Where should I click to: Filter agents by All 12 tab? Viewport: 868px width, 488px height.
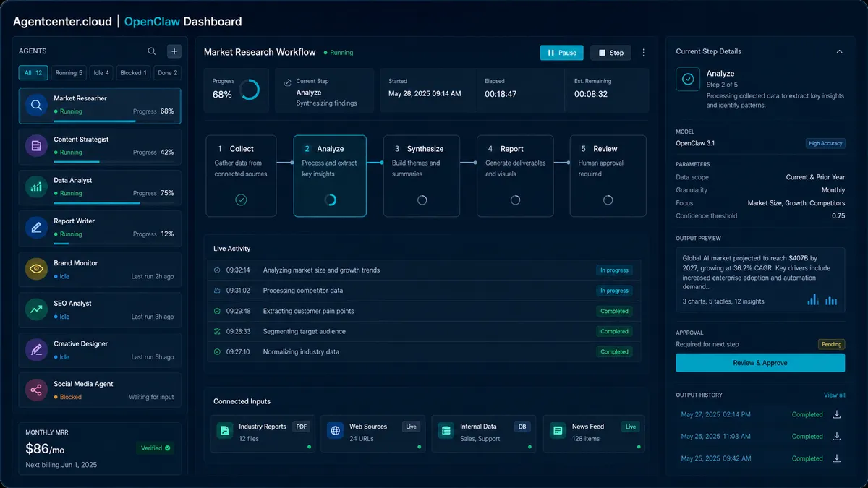[x=33, y=72]
